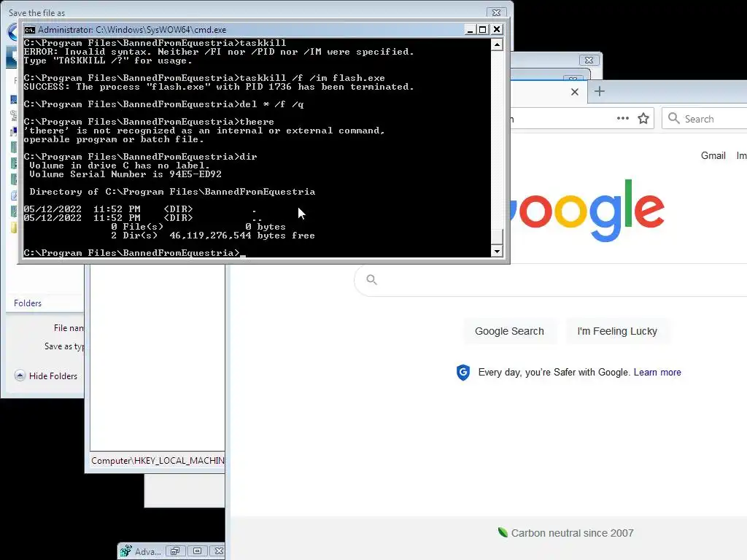The height and width of the screenshot is (560, 747).
Task: Open the Gmail link on Google page
Action: pos(713,155)
